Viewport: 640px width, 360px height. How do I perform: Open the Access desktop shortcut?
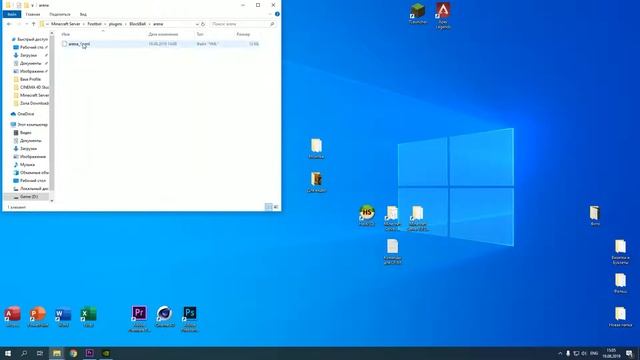click(13, 317)
